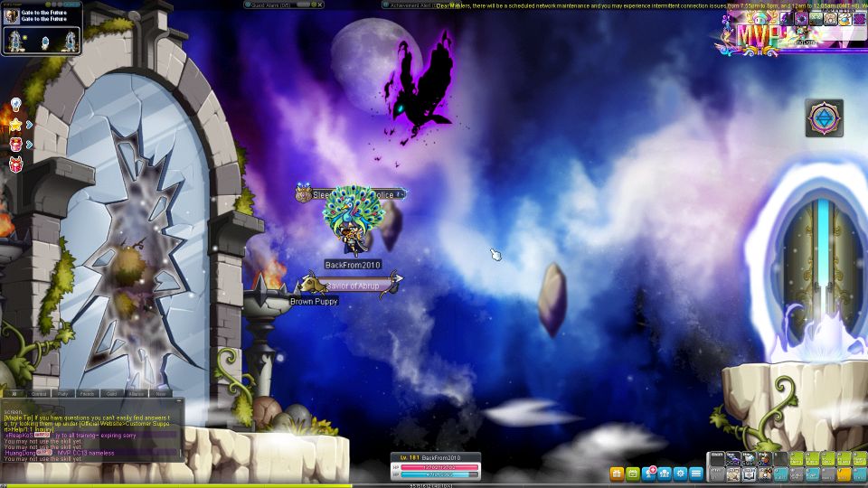Open the orange gift box menu icon

tap(617, 474)
